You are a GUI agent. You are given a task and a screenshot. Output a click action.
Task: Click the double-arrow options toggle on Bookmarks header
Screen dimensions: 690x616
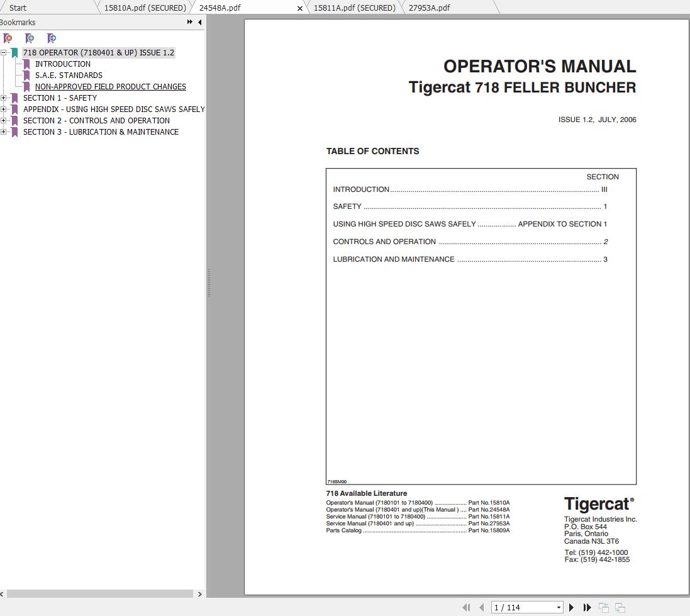click(x=189, y=21)
